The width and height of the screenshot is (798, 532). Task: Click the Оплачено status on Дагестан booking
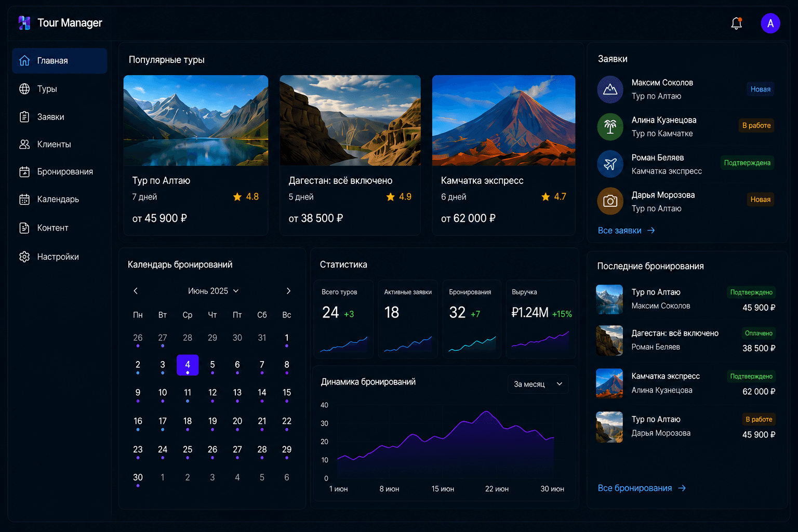click(x=759, y=334)
